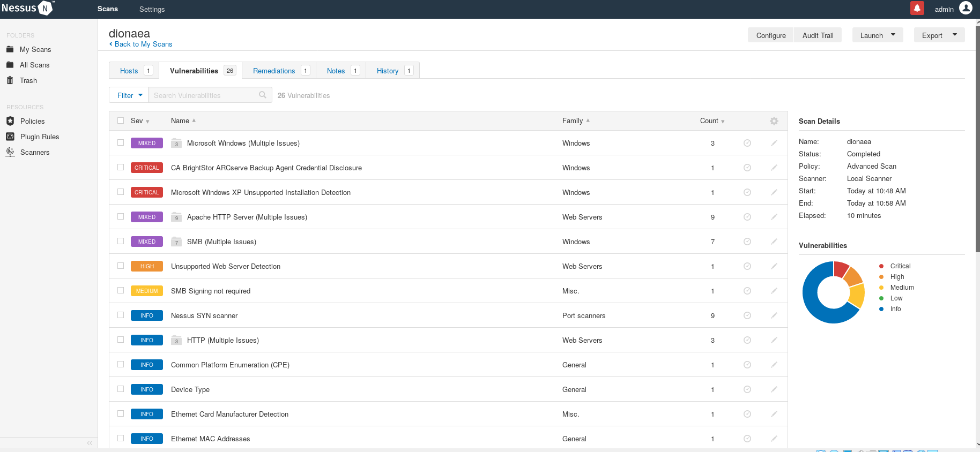This screenshot has height=452, width=980.
Task: Edit pencil for Apache HTTP Server row
Action: click(774, 217)
